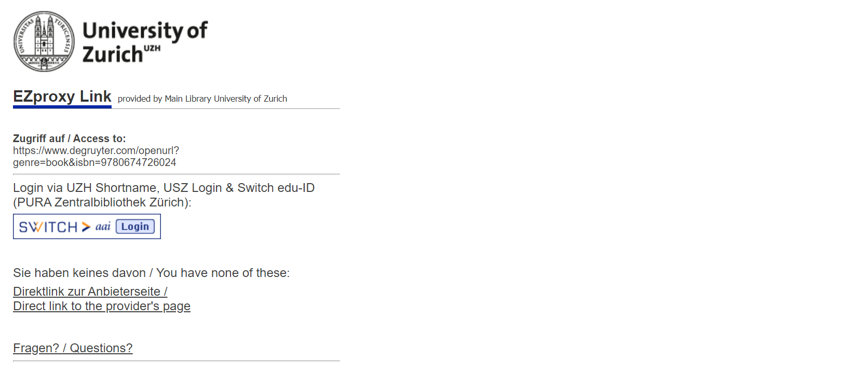Screen dimensions: 868x374
Task: Click 'Sie haben keines davon' text
Action: [79, 273]
